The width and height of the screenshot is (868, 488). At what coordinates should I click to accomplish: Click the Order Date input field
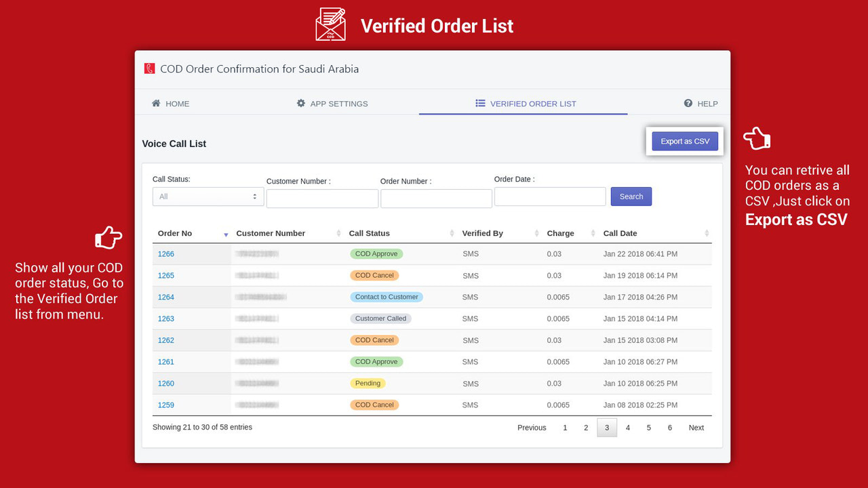pyautogui.click(x=549, y=196)
